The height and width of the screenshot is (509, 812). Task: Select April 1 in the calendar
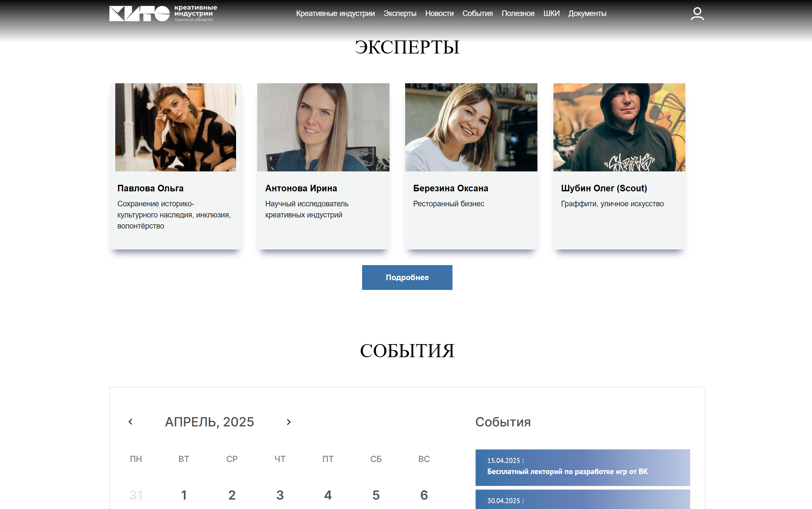pyautogui.click(x=184, y=495)
